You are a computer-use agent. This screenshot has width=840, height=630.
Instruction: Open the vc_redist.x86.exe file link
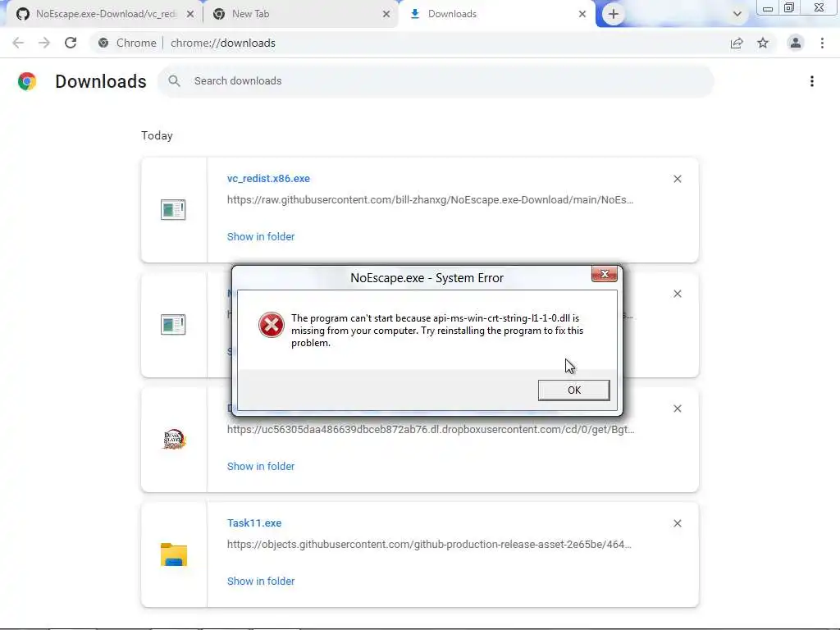coord(268,178)
